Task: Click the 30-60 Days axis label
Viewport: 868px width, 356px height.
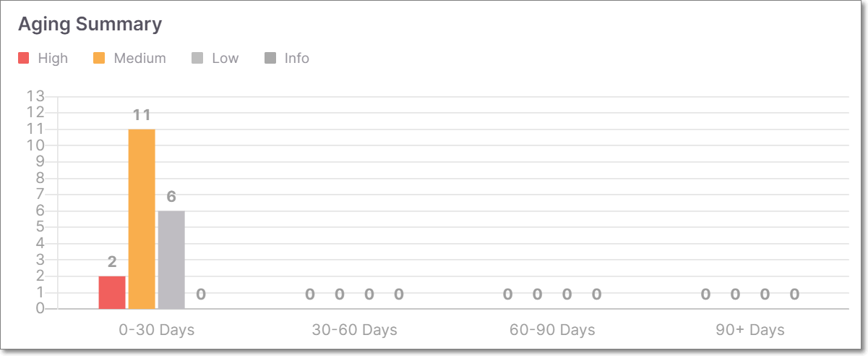Action: 355,330
